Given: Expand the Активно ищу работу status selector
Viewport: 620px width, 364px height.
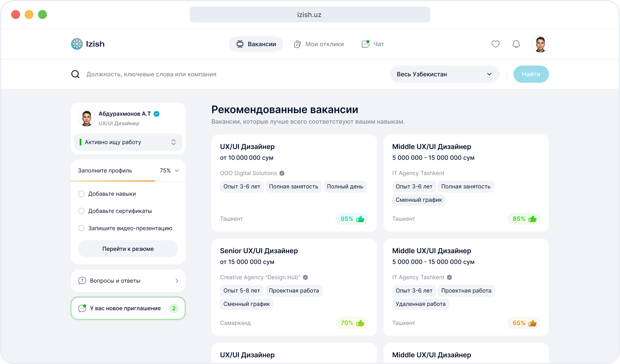Looking at the screenshot, I should [128, 142].
